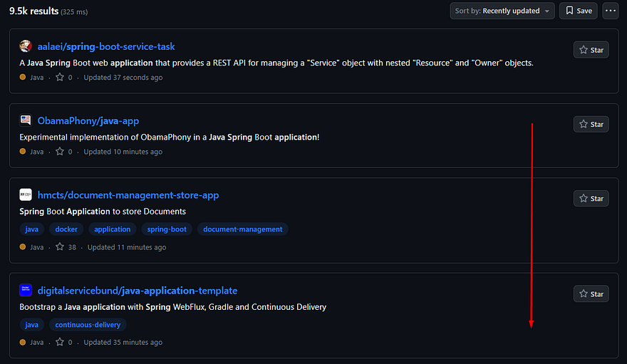Star the ObamaPhony/java-app repository
Screen dimensions: 627x364
click(x=591, y=124)
